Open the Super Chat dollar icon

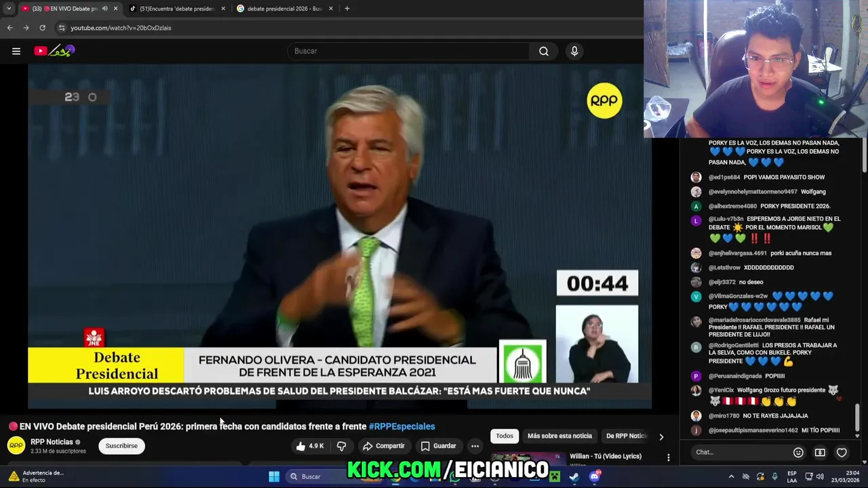coord(820,452)
